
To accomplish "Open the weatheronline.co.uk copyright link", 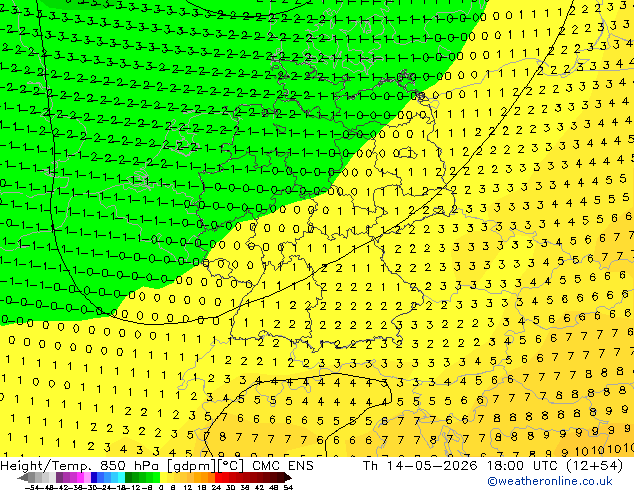I will click(550, 481).
